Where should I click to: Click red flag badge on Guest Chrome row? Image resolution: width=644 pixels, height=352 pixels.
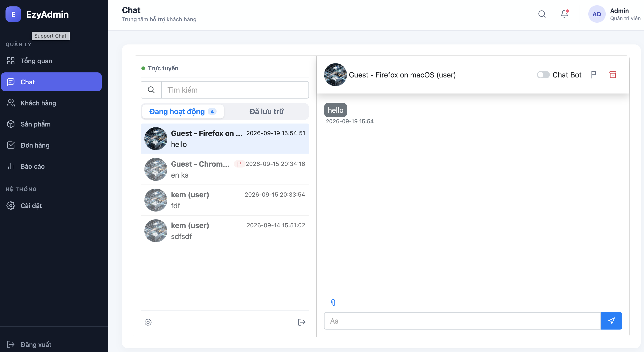[239, 164]
